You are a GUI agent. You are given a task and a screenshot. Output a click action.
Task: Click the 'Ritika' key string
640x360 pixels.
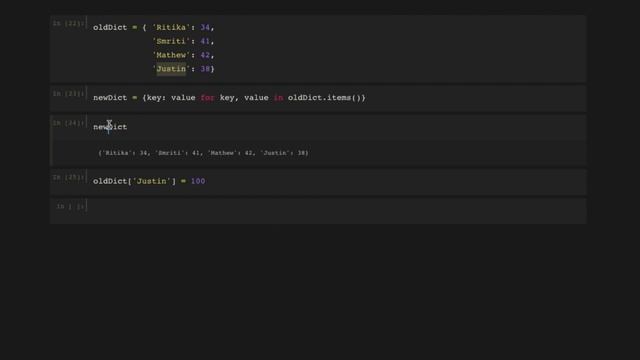171,27
